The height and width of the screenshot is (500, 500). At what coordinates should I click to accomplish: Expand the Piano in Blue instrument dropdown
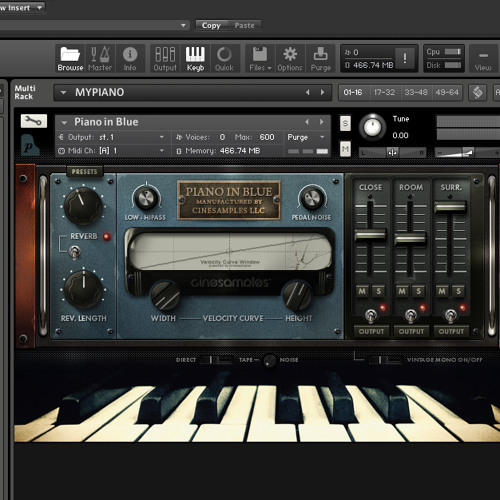coord(64,122)
